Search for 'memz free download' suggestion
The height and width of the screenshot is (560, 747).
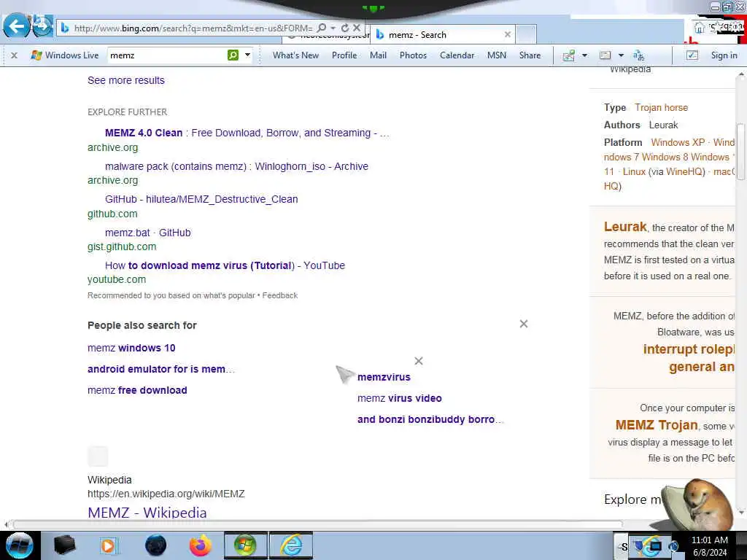tap(137, 390)
